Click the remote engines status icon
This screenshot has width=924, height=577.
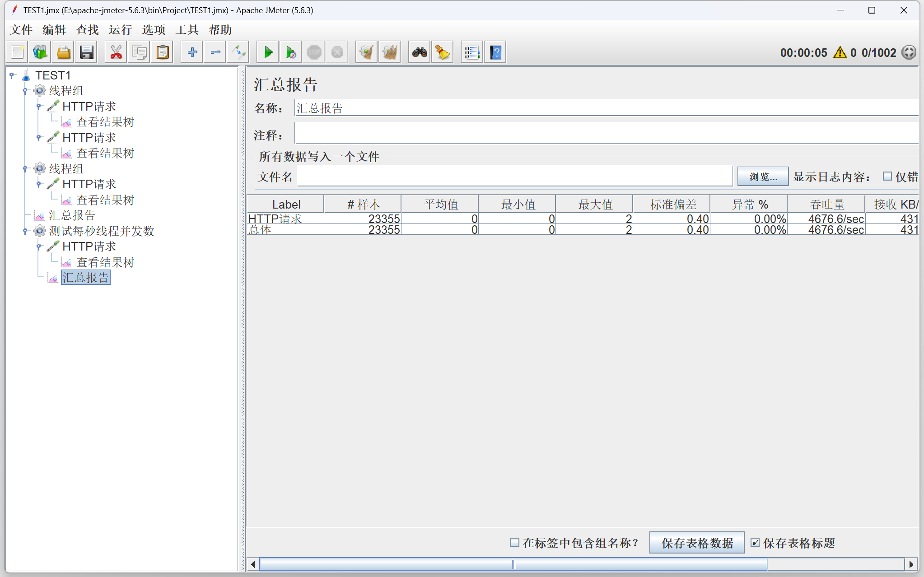pyautogui.click(x=909, y=52)
